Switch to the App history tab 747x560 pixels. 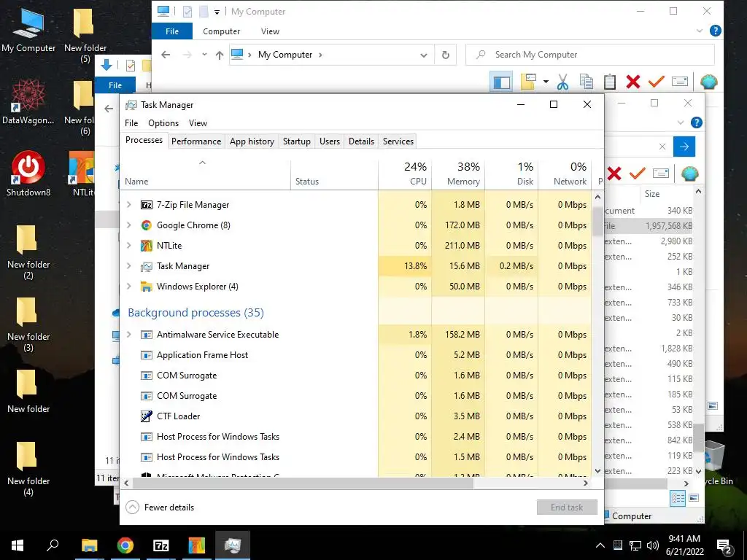252,141
